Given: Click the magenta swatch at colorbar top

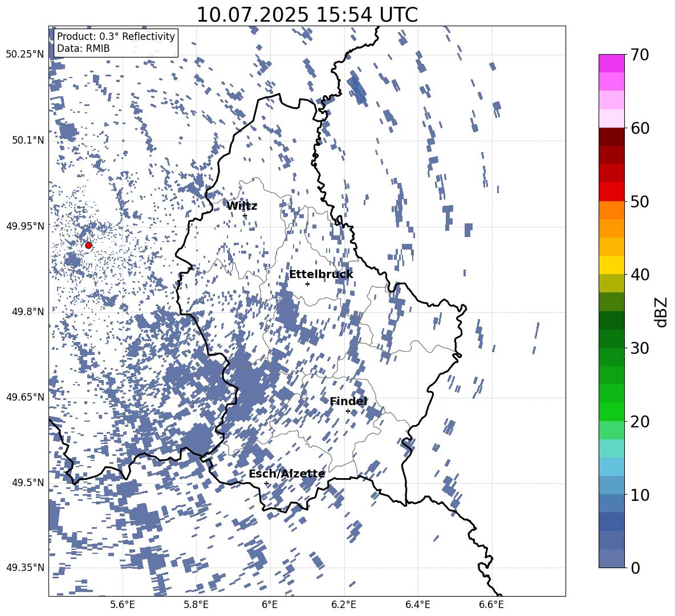Looking at the screenshot, I should (x=611, y=63).
